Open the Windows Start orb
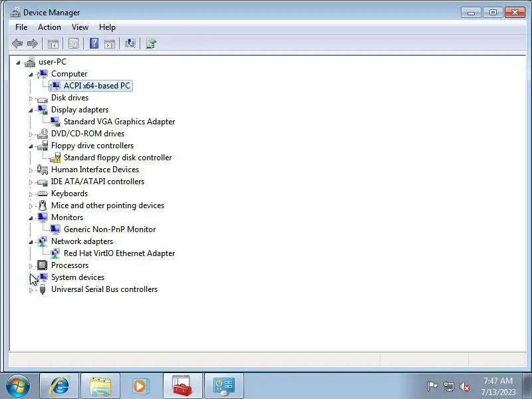The height and width of the screenshot is (399, 532). tap(17, 386)
